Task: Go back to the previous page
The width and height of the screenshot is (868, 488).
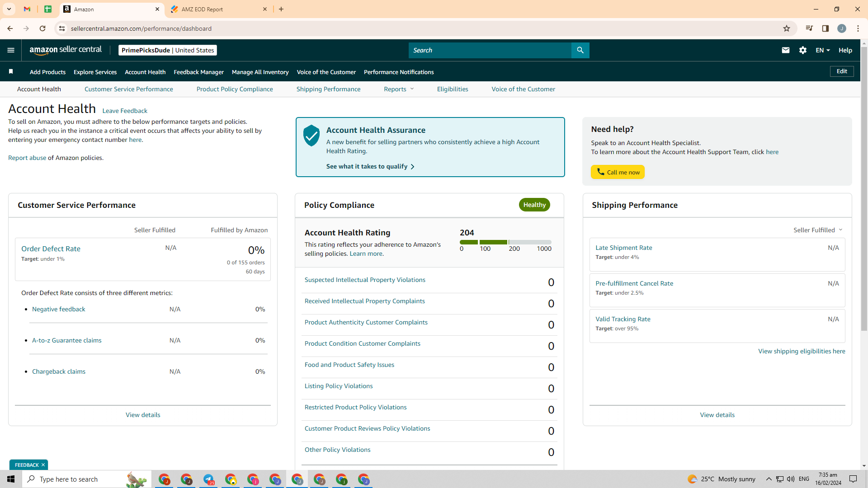Action: click(10, 28)
